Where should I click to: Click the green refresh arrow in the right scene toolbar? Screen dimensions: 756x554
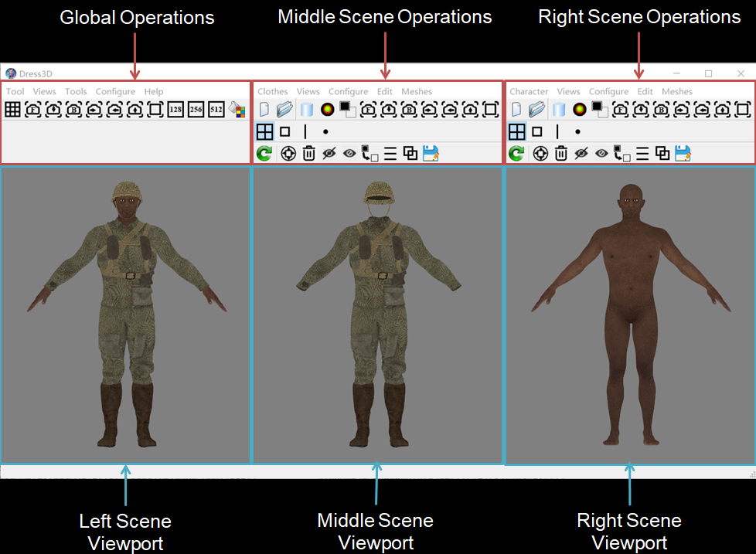(x=516, y=153)
